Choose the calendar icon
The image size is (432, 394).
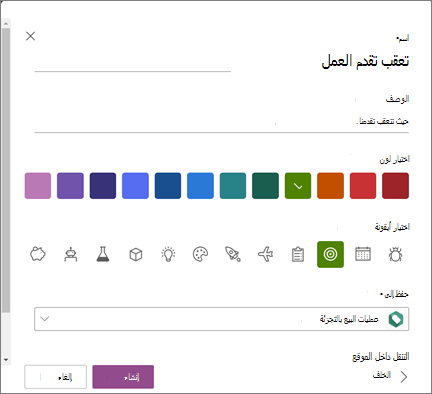(x=363, y=254)
